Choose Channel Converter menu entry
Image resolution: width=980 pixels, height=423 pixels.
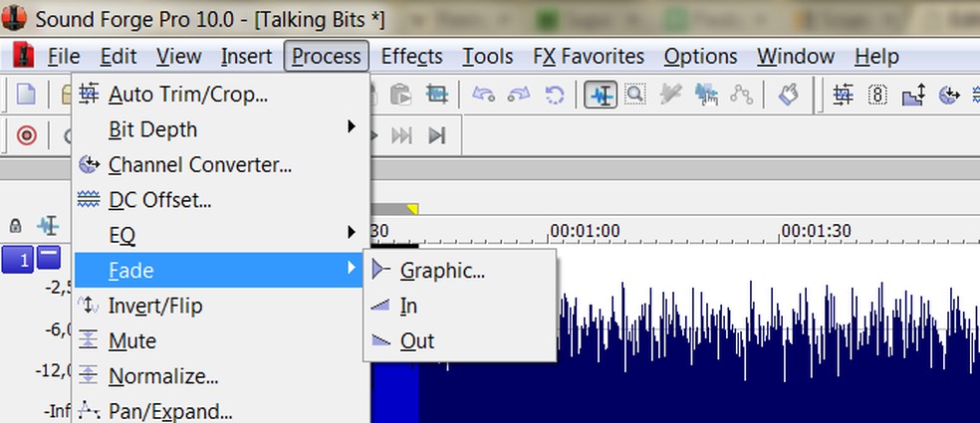pyautogui.click(x=219, y=165)
